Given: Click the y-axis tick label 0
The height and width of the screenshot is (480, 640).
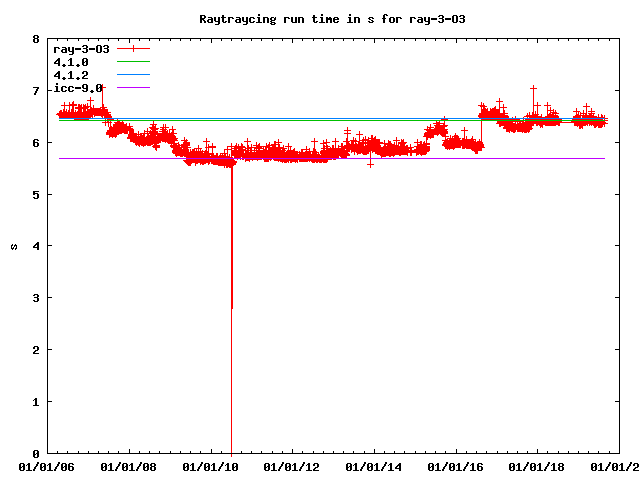Looking at the screenshot, I should (x=36, y=454).
